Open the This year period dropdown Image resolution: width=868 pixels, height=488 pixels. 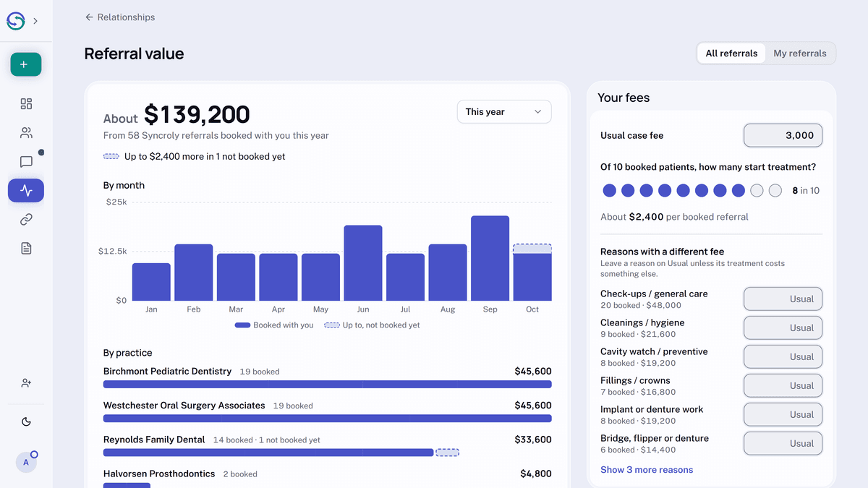504,112
